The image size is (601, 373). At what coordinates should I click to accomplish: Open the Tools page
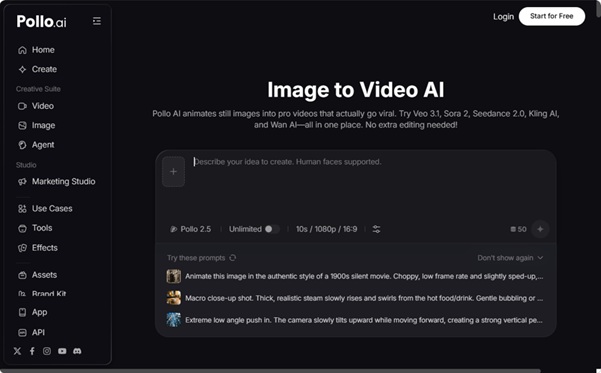point(35,228)
